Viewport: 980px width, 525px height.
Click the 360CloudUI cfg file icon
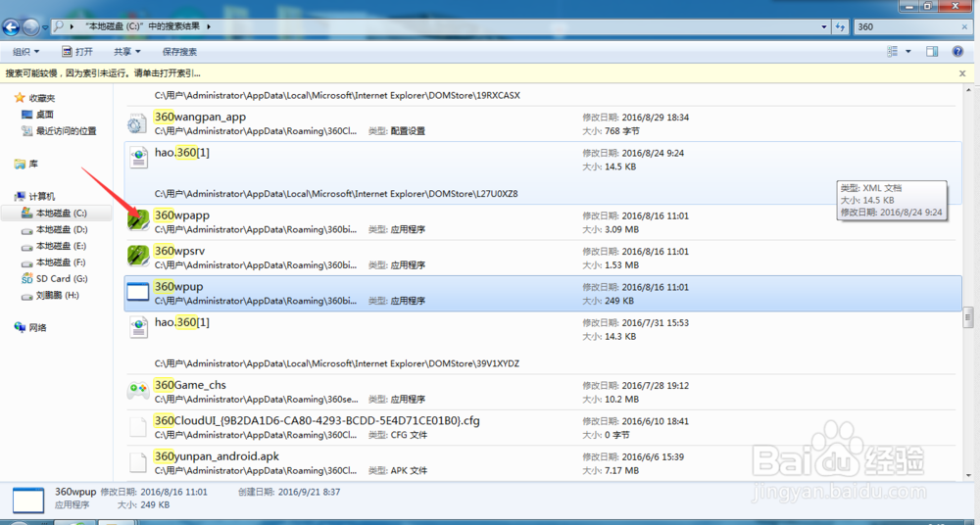pos(138,427)
